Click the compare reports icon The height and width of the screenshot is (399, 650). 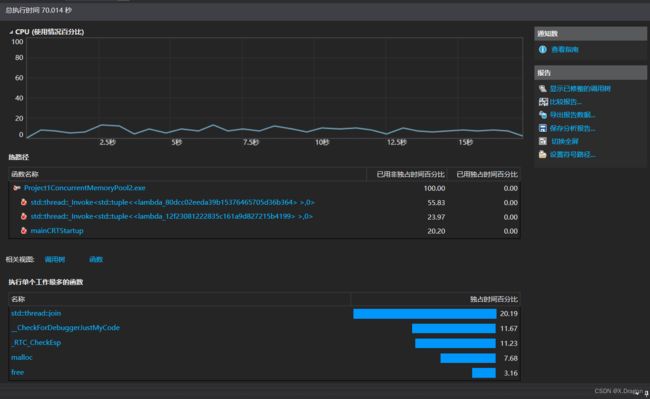(543, 102)
